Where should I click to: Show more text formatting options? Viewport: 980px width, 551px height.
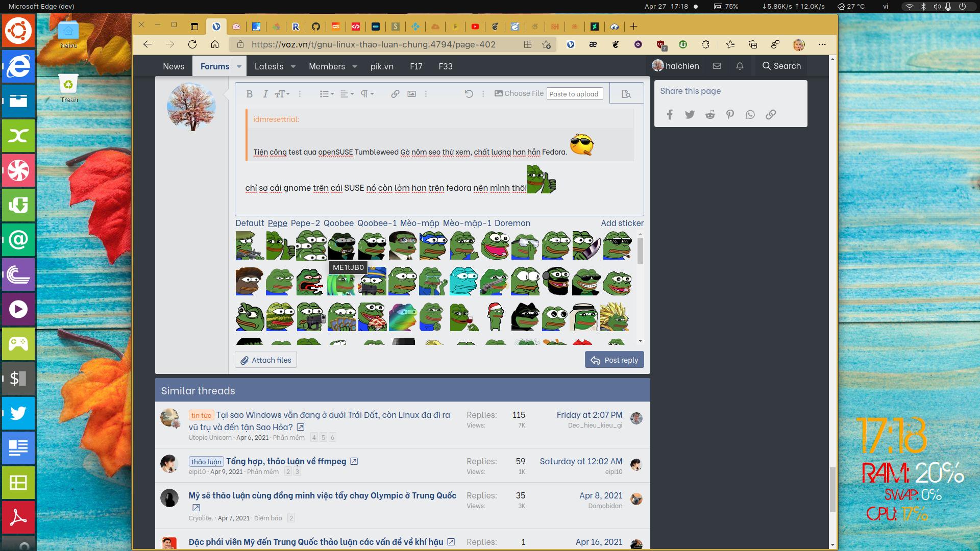pyautogui.click(x=300, y=94)
